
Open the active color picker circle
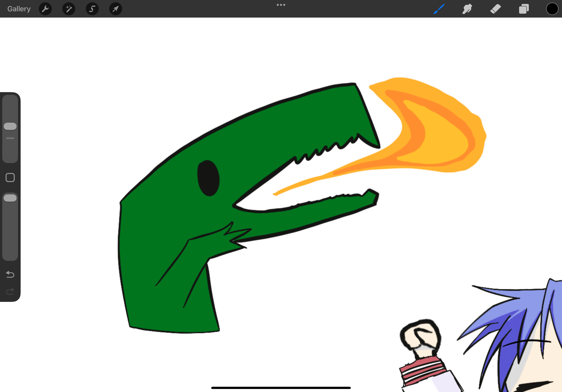pos(552,9)
